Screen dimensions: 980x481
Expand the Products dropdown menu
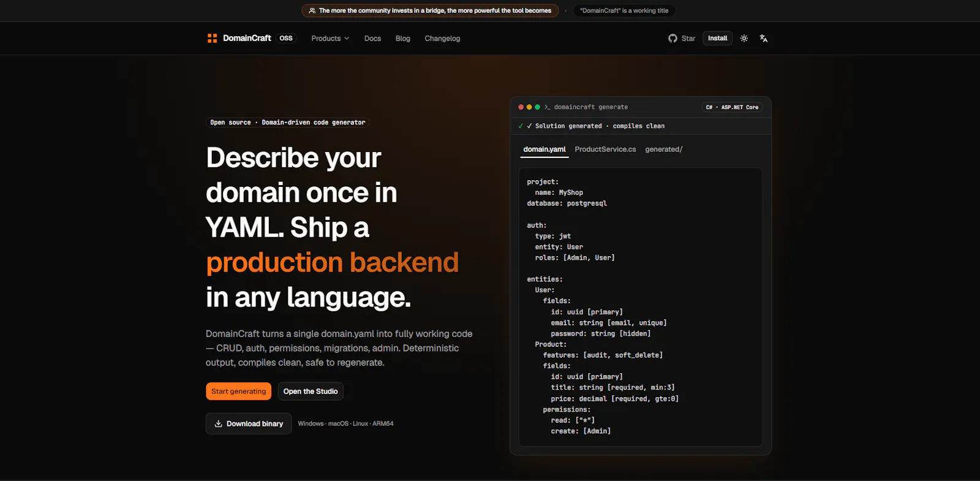330,38
